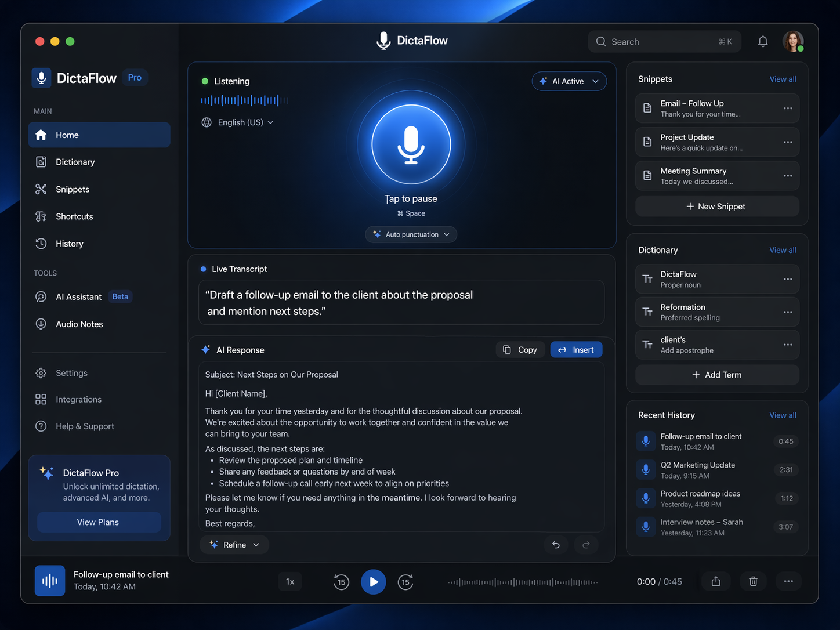Image resolution: width=840 pixels, height=630 pixels.
Task: Undo the last AI response change
Action: click(x=556, y=545)
